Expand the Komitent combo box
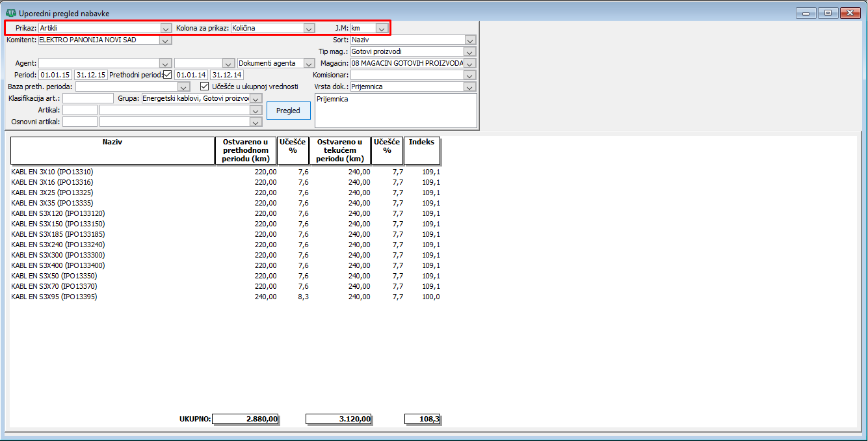868x441 pixels. (x=165, y=40)
